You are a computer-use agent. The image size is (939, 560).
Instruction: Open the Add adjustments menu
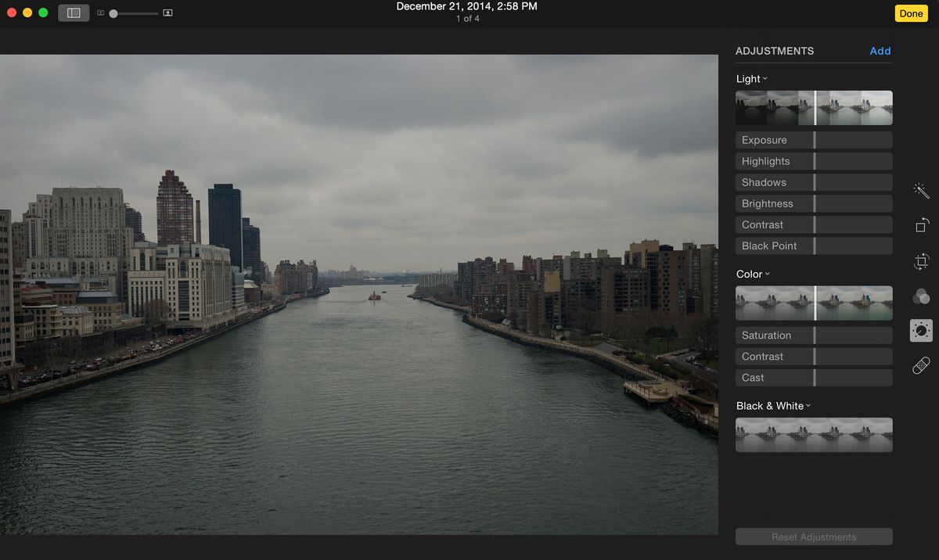(x=880, y=50)
